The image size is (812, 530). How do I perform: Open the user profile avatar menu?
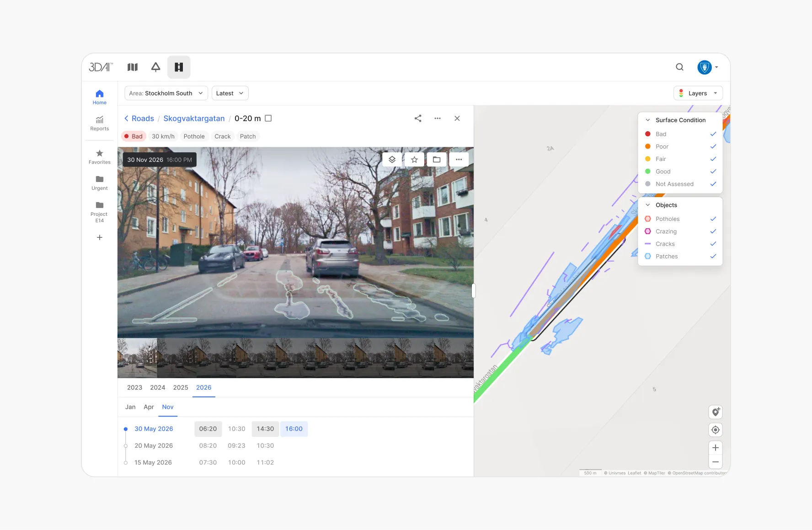pyautogui.click(x=708, y=67)
